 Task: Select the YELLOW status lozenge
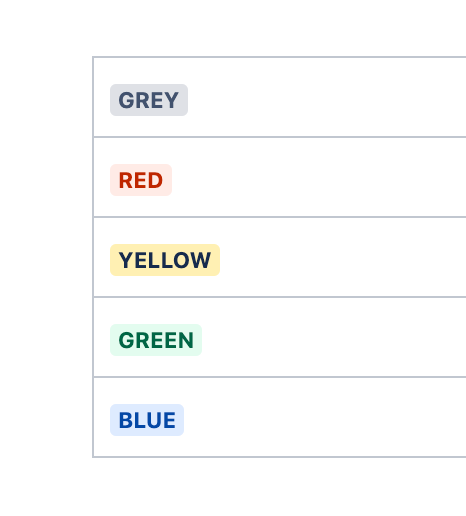click(165, 260)
